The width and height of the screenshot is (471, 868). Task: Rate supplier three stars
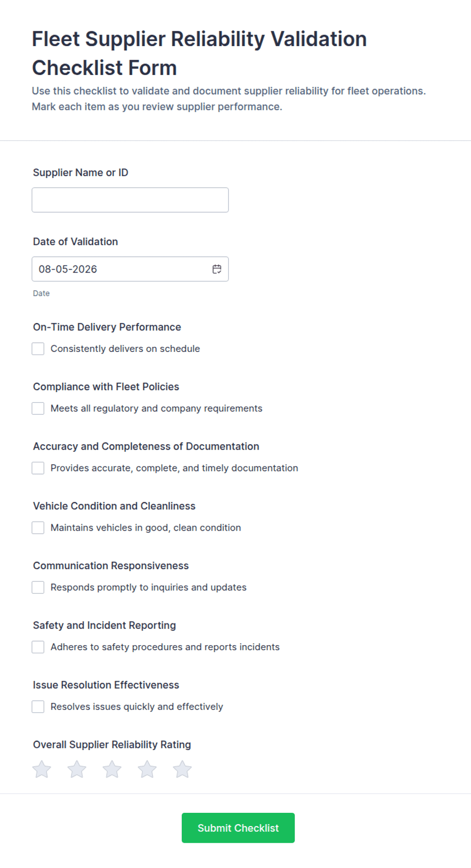click(x=112, y=769)
